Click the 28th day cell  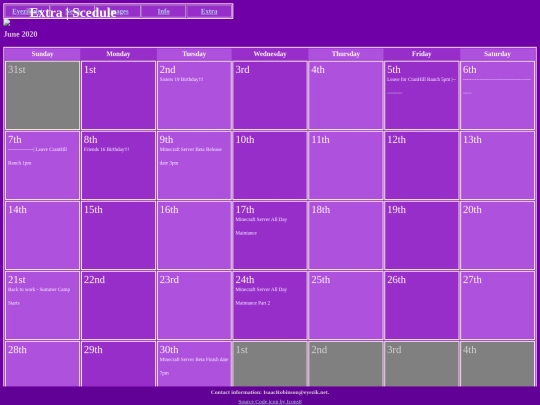coord(42,364)
